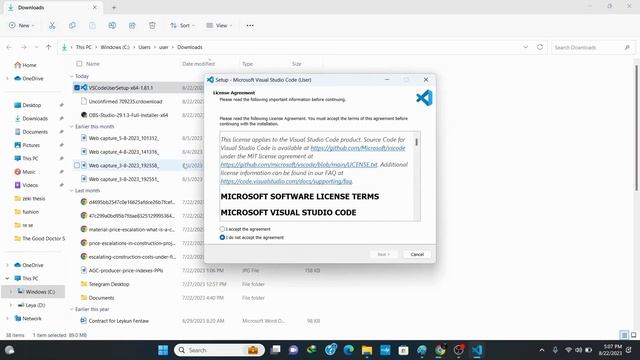Add a new Explorer tab
Image resolution: width=640 pixels, height=360 pixels.
[114, 7]
